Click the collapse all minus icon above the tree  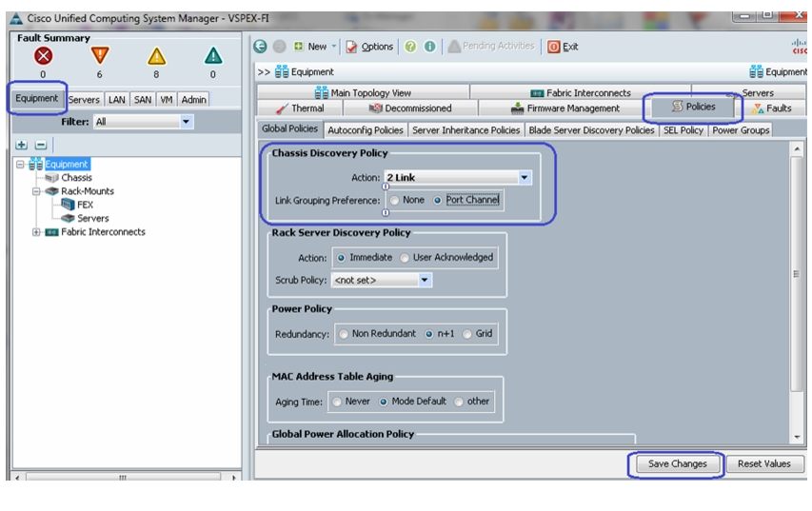pos(41,145)
